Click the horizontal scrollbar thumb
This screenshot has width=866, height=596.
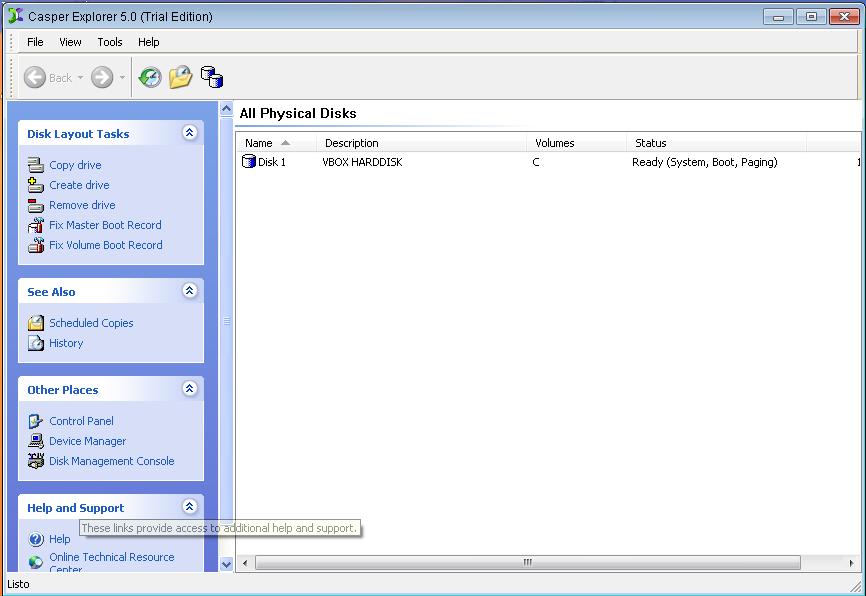527,563
